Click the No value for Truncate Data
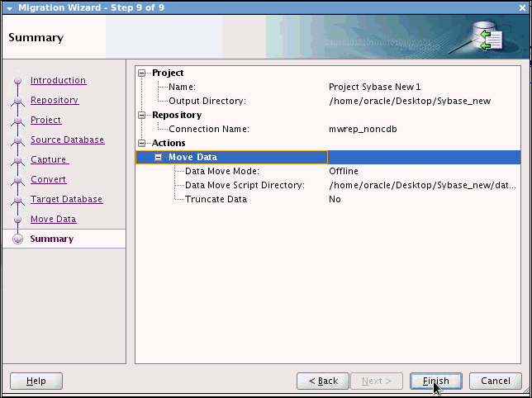The height and width of the screenshot is (398, 532). [335, 199]
